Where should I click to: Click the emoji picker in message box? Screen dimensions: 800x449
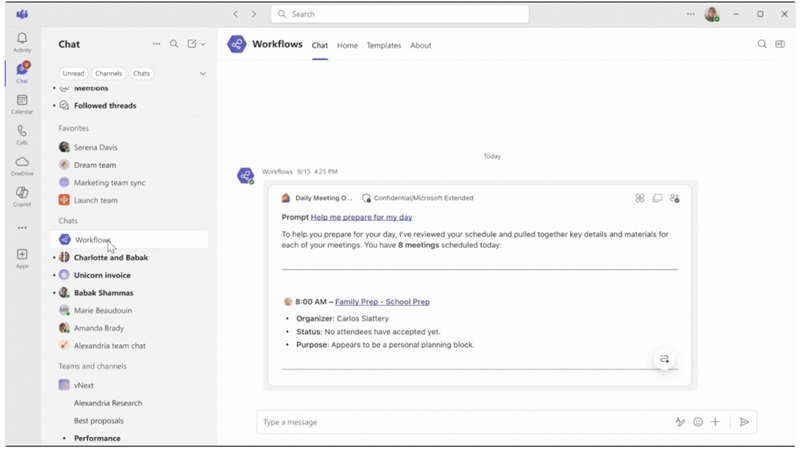[x=698, y=422]
